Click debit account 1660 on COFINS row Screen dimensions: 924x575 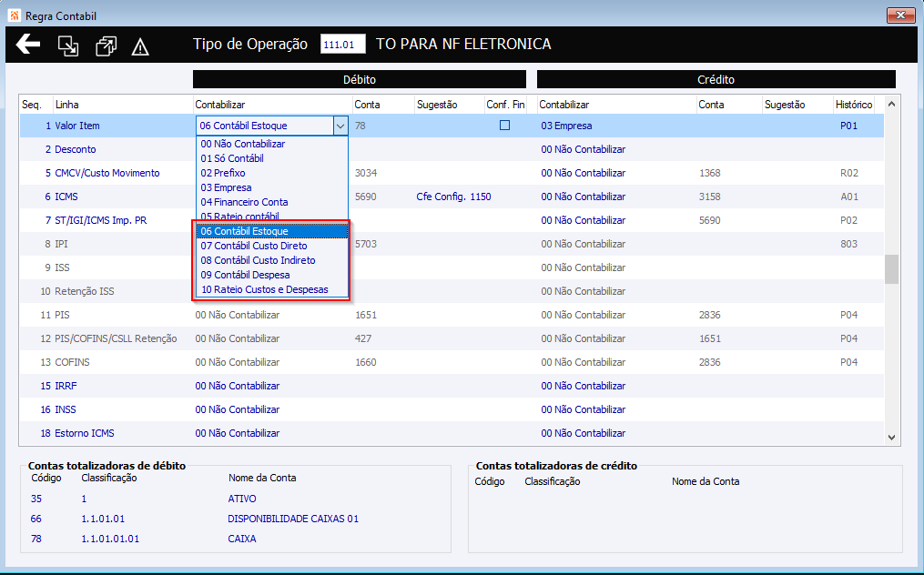pos(366,362)
